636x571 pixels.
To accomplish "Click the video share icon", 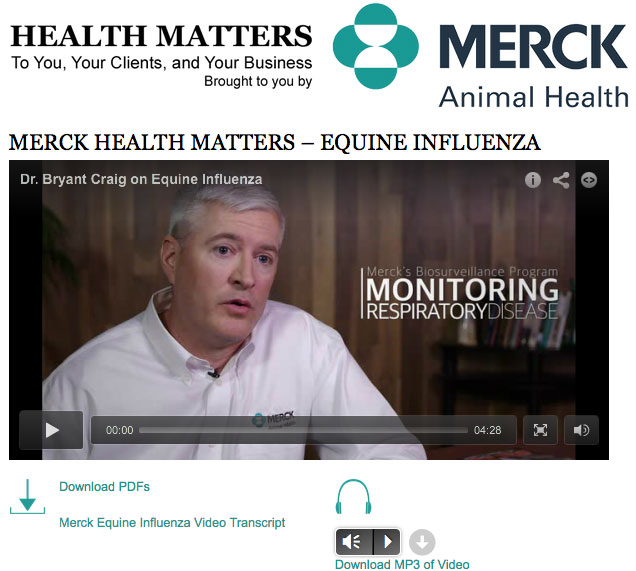I will 561,180.
